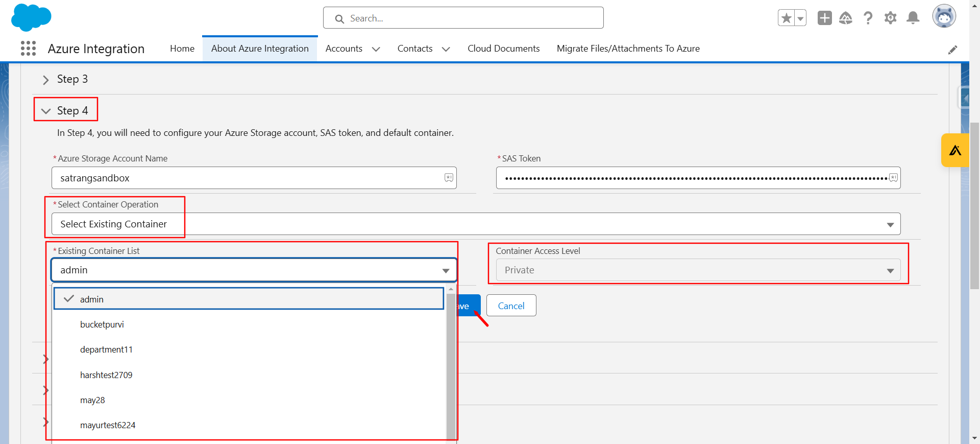This screenshot has width=980, height=444.
Task: Click the partially hidden Save button
Action: click(469, 306)
